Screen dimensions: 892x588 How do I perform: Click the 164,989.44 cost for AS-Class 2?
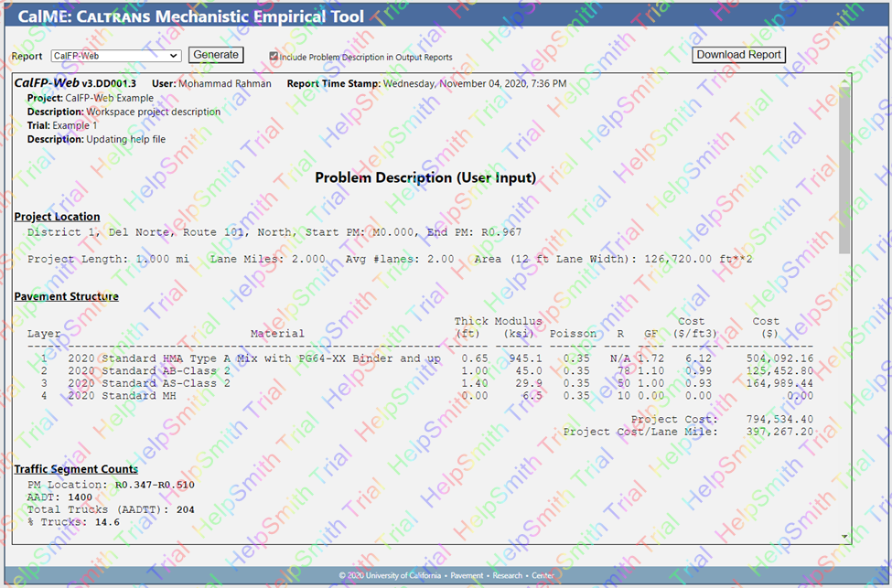780,383
